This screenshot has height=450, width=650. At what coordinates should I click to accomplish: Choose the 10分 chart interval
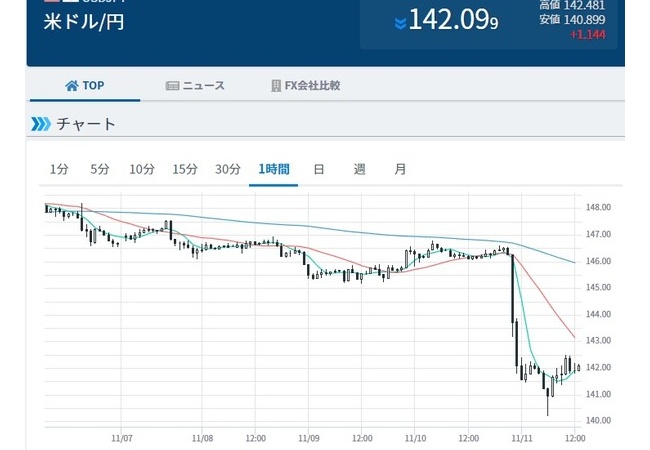coord(142,169)
